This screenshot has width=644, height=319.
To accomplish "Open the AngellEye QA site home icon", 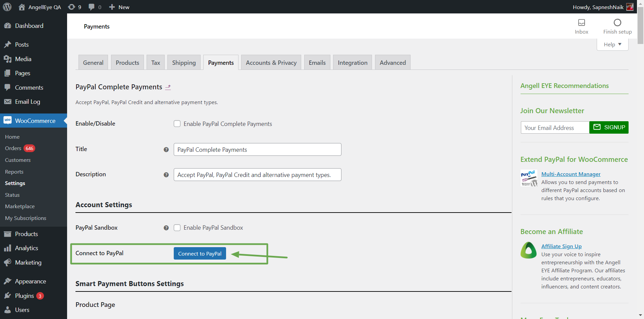I will tap(22, 7).
